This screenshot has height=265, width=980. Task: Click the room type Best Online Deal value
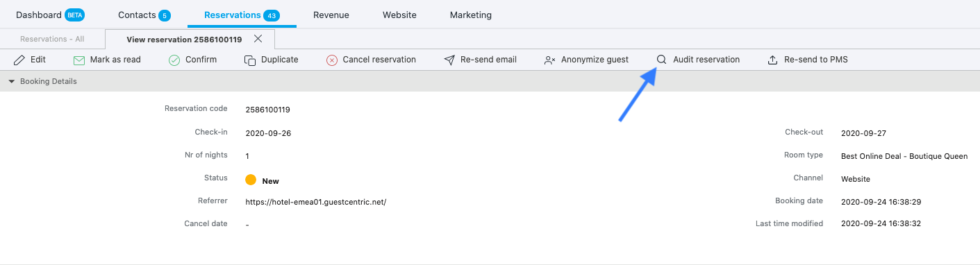tap(904, 156)
